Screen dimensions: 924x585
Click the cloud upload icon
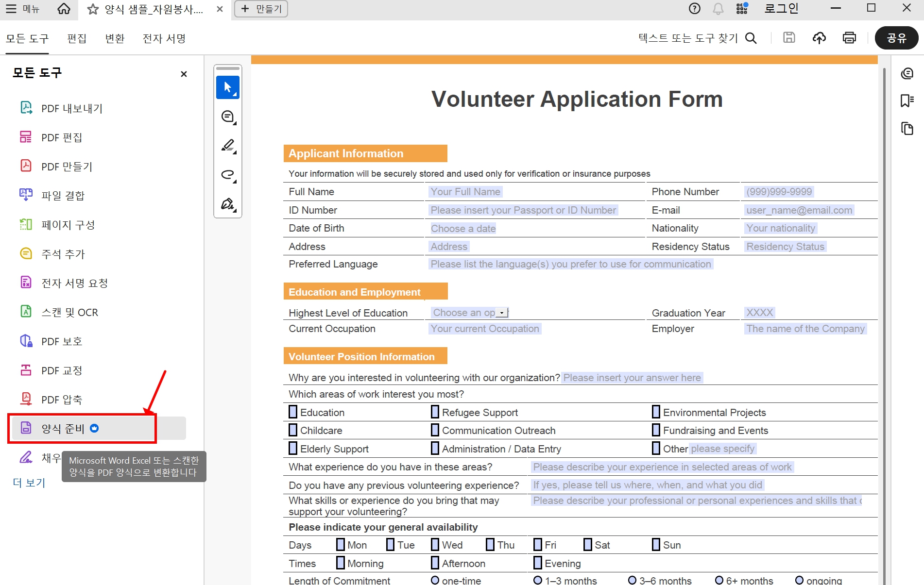click(x=819, y=38)
